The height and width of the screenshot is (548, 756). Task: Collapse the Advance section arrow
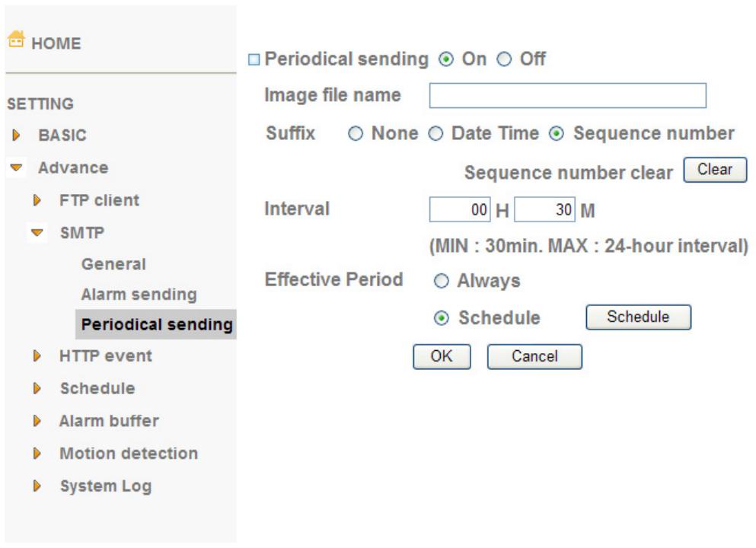[16, 167]
